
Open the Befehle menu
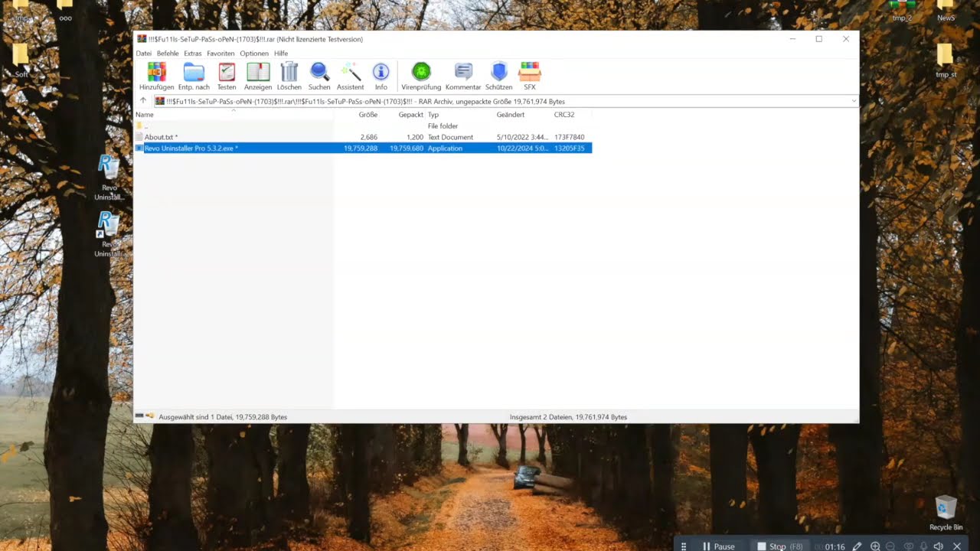click(168, 54)
